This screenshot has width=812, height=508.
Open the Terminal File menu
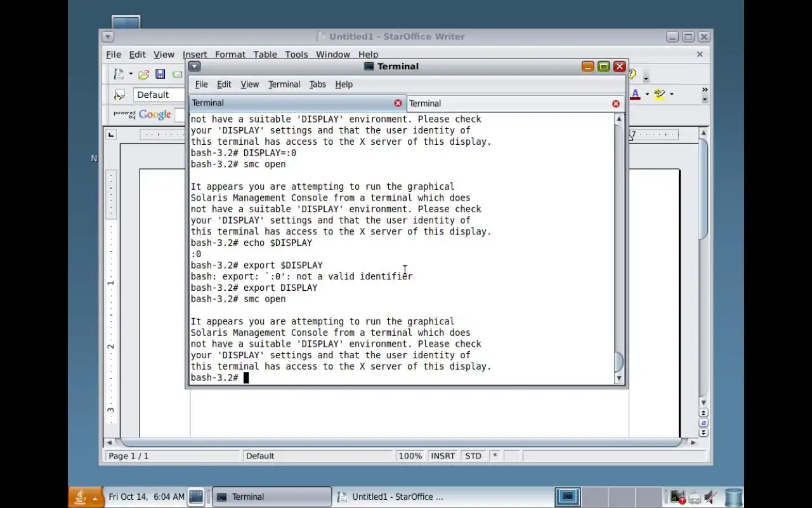point(202,84)
